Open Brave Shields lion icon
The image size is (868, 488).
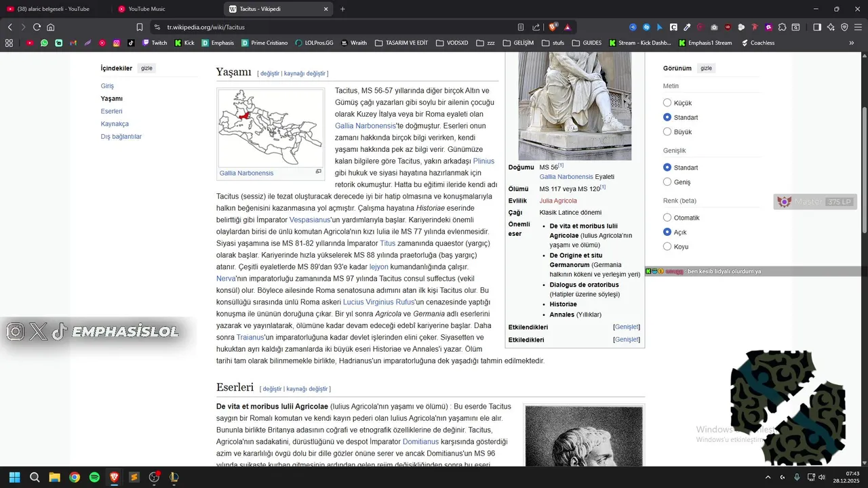click(553, 27)
